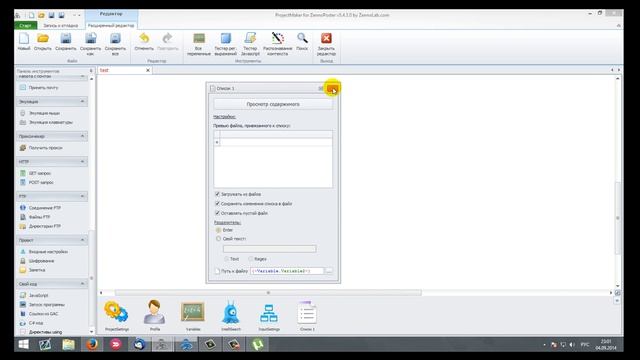Image resolution: width=640 pixels, height=360 pixels.
Task: Collapse the Проксичекер toolbox section
Action: [x=82, y=136]
